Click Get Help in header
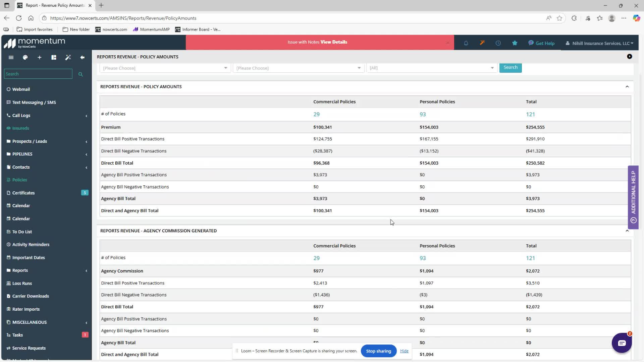644x362 pixels. [541, 43]
